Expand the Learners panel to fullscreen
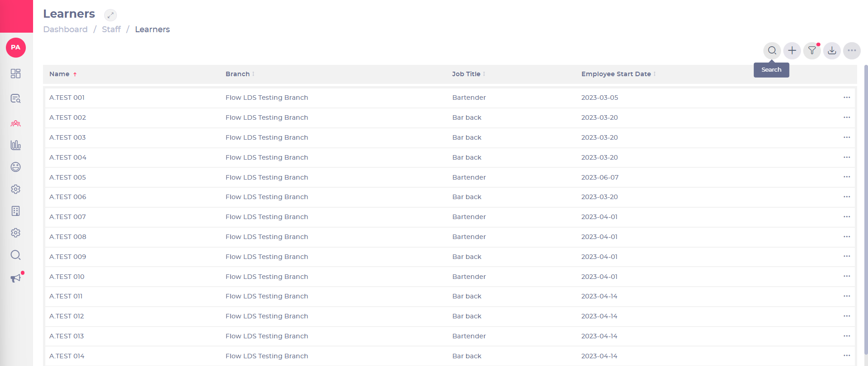 (111, 15)
